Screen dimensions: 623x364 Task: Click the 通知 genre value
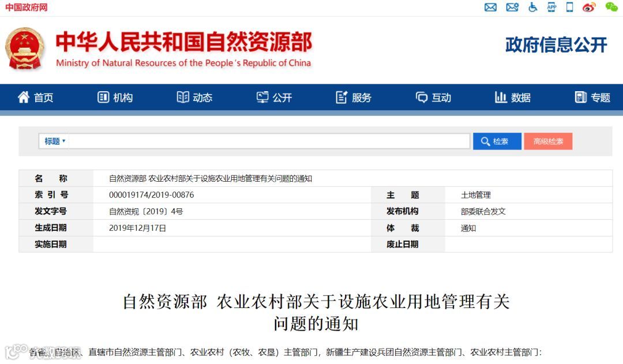tap(468, 228)
